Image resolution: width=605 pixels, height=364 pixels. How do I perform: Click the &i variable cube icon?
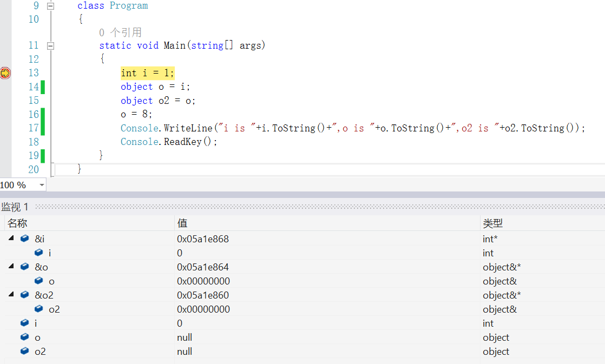point(25,239)
